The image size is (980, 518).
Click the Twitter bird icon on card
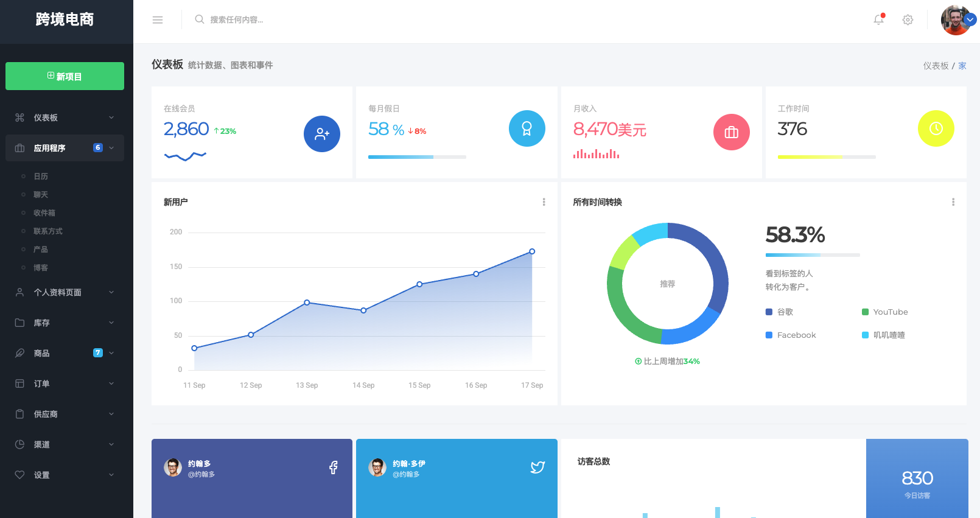click(537, 467)
